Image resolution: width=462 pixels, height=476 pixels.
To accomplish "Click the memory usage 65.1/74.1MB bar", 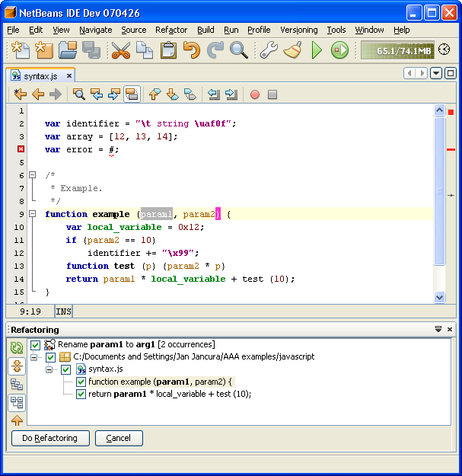I will point(397,50).
